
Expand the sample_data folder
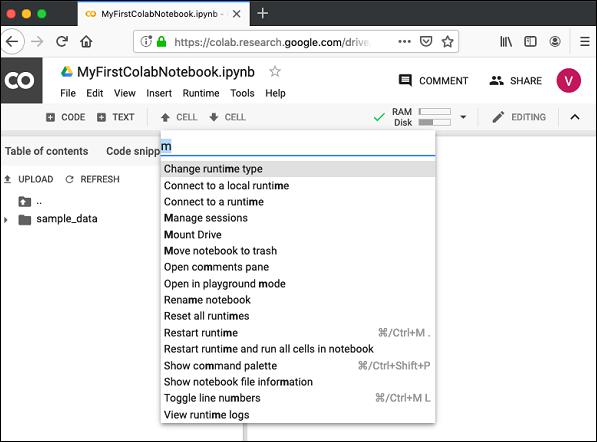pyautogui.click(x=6, y=220)
